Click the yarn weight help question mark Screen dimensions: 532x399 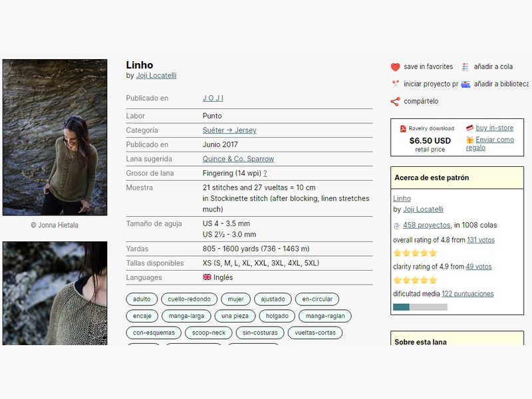(x=265, y=174)
